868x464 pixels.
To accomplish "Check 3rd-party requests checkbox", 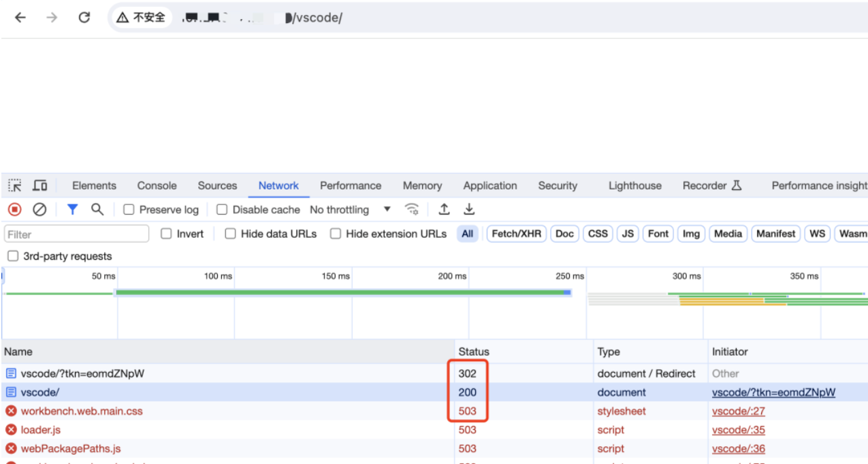I will click(x=13, y=256).
